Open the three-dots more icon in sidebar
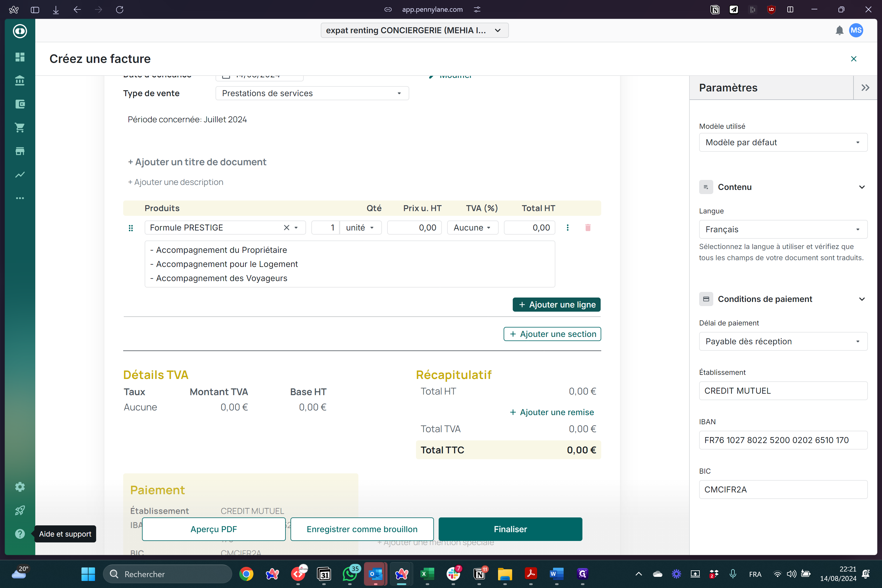 coord(20,198)
